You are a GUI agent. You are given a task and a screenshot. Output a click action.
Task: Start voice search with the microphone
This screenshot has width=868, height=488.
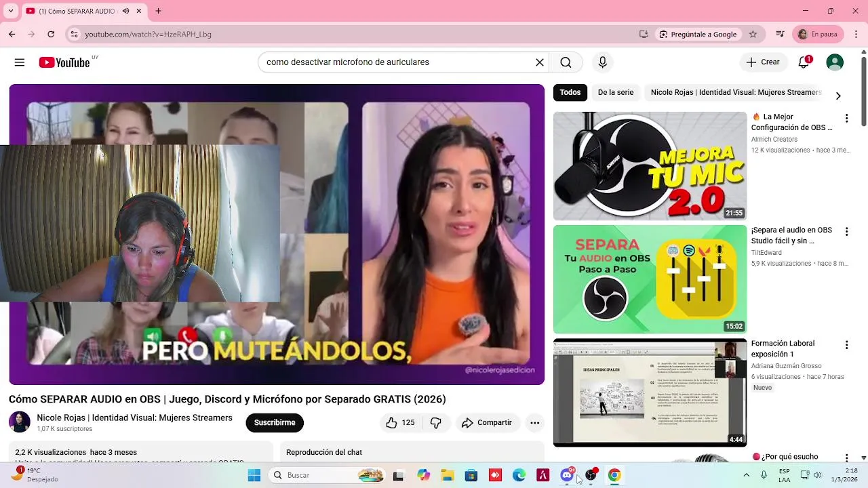[602, 62]
